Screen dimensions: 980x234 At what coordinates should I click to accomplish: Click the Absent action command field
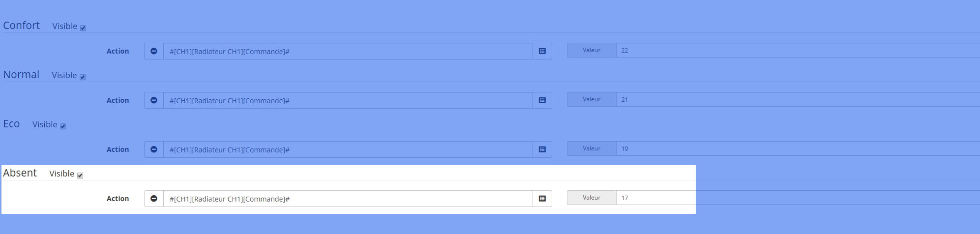(x=348, y=199)
